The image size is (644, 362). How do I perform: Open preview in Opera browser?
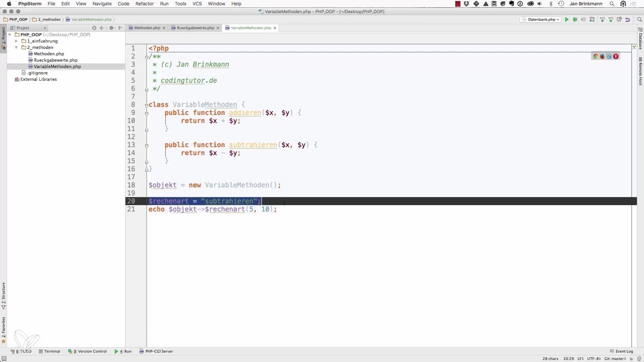click(616, 56)
